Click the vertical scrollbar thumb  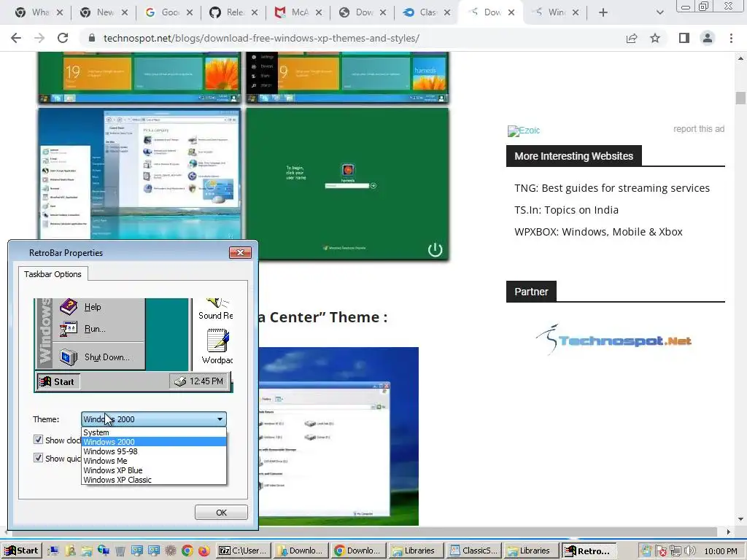tap(740, 98)
